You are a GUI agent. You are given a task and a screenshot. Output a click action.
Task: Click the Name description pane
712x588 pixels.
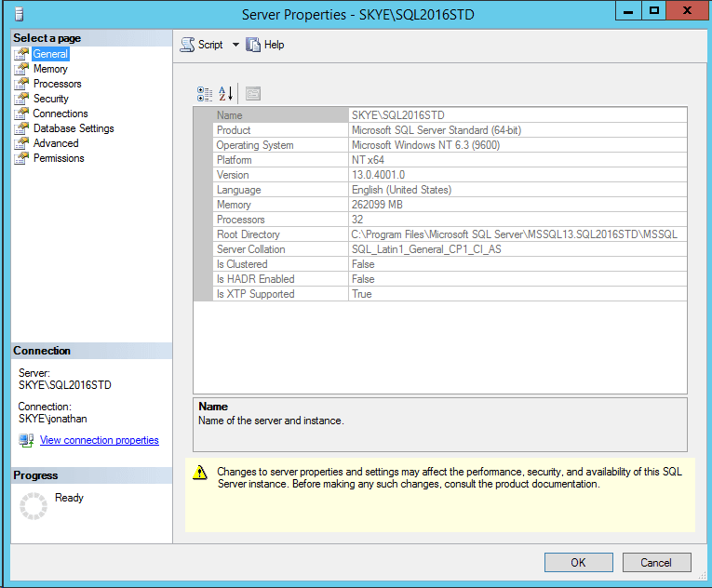[x=440, y=424]
